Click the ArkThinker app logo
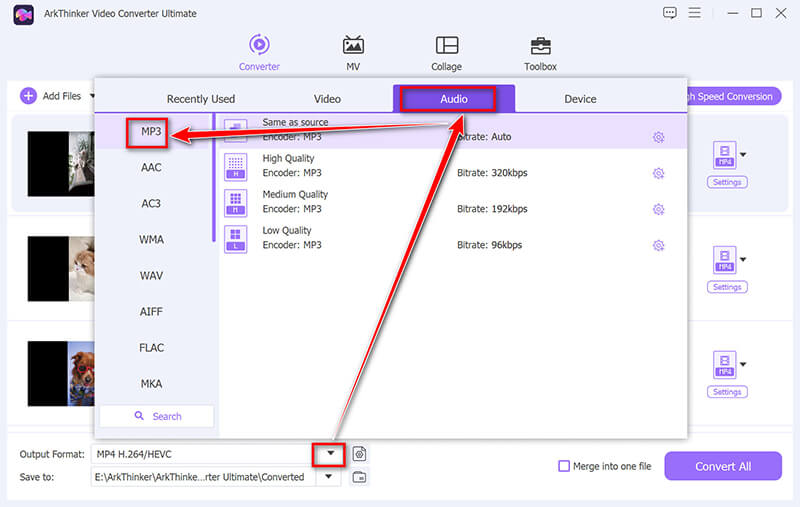 pyautogui.click(x=23, y=14)
